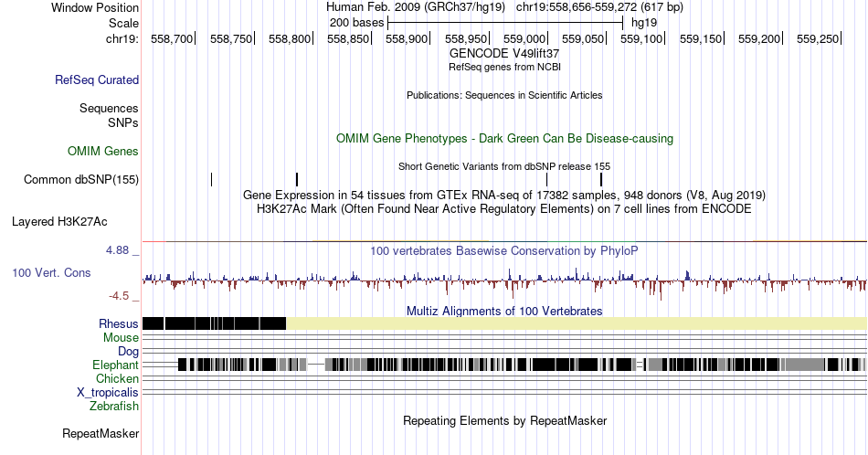Click the 100 vertebrates Basewise Conservation title
Screen dimensions: 868x455
[x=504, y=250]
